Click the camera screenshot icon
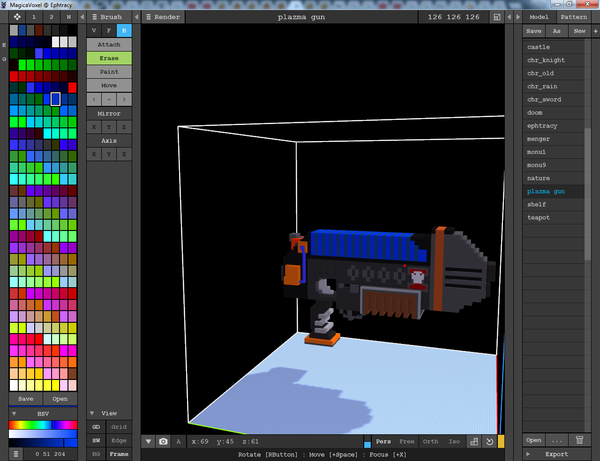 point(163,441)
